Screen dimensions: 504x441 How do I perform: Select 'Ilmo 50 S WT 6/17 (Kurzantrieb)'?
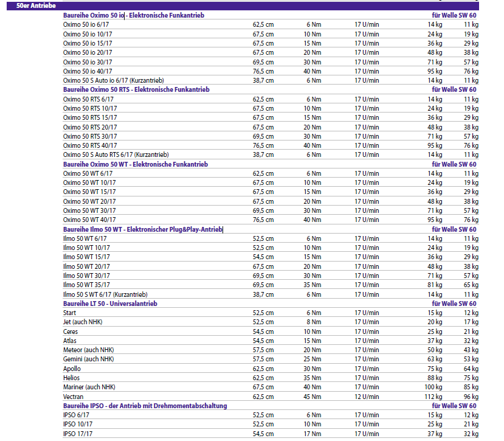[x=105, y=294]
